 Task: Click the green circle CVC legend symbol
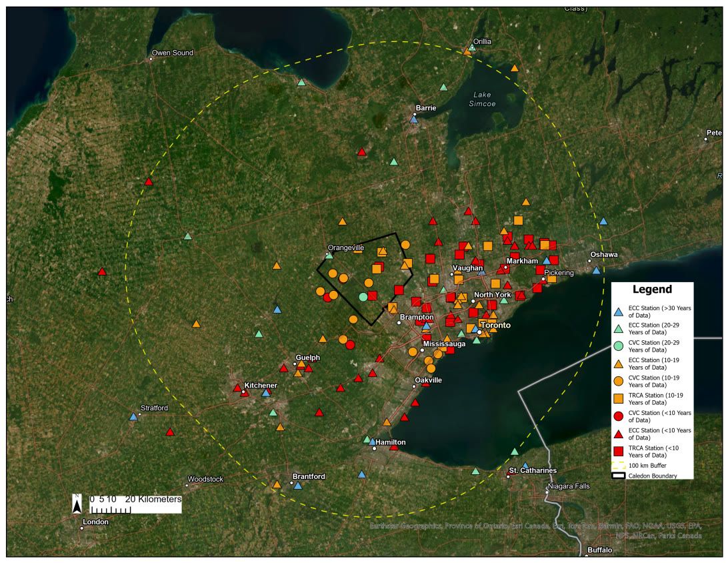619,346
